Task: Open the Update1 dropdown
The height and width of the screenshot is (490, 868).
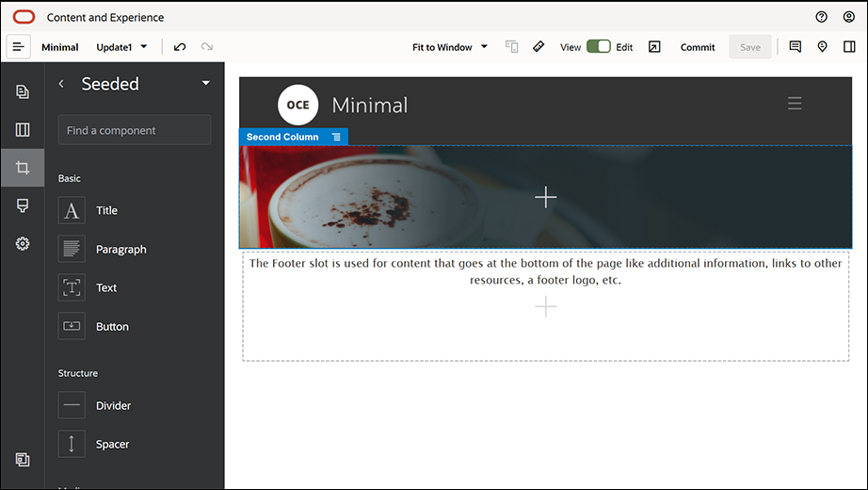Action: tap(121, 47)
